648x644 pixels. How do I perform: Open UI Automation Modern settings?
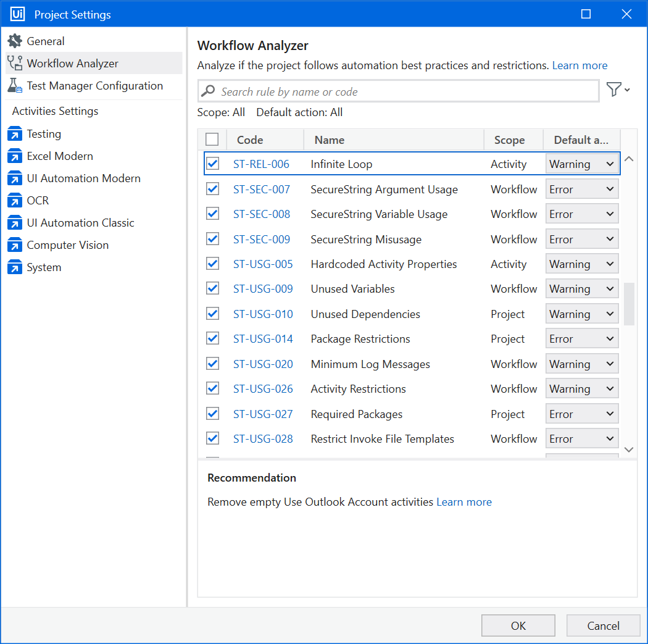point(83,178)
